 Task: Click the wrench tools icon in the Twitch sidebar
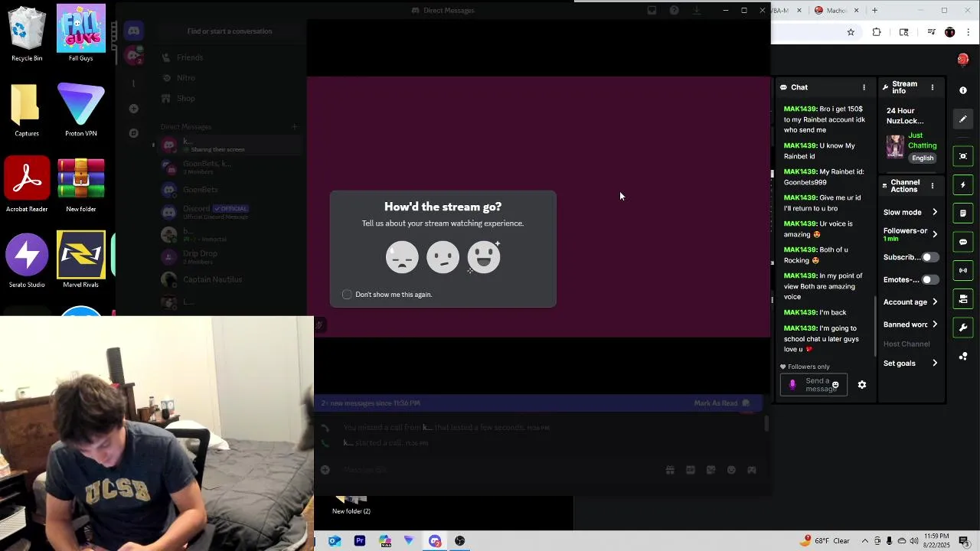[963, 328]
